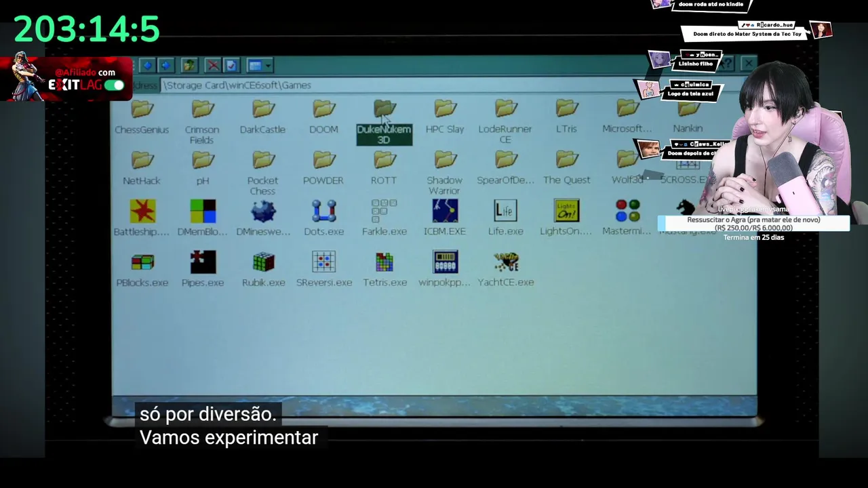The height and width of the screenshot is (488, 868).
Task: Launch the Pipes.exe program
Action: 202,269
